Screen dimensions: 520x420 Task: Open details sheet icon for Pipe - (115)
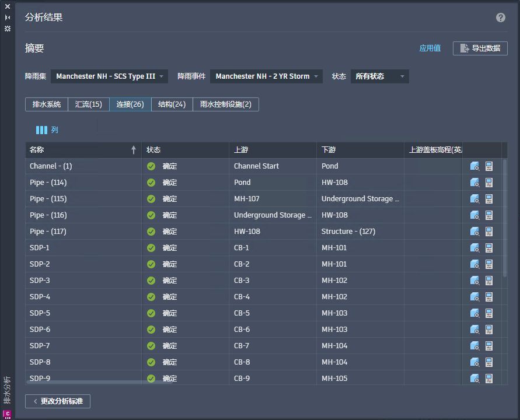(x=489, y=198)
